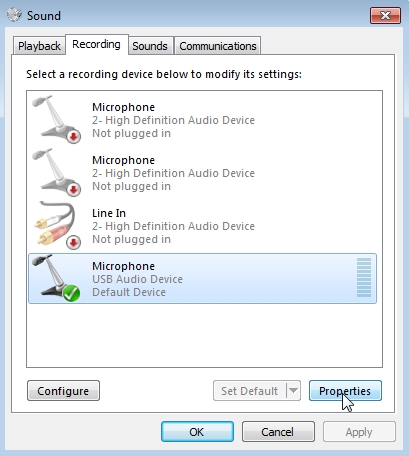Click the USB microphone input level meter
This screenshot has height=456, width=409.
[x=364, y=277]
